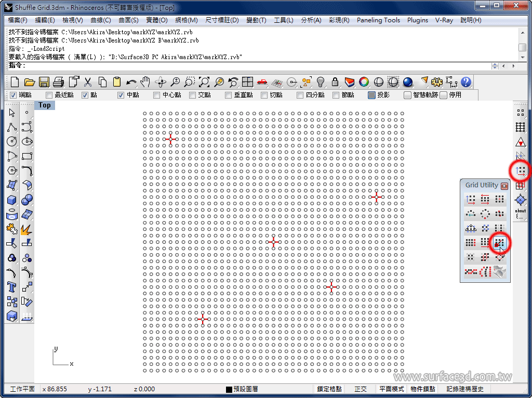The image size is (532, 398).
Task: Click the highlighted Grid Utility shuffle icon
Action: pyautogui.click(x=499, y=243)
